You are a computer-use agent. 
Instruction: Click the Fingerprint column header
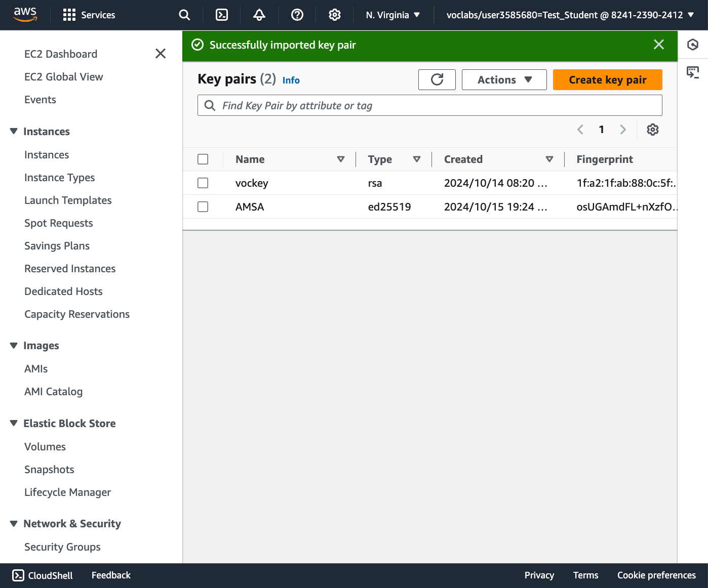(605, 159)
